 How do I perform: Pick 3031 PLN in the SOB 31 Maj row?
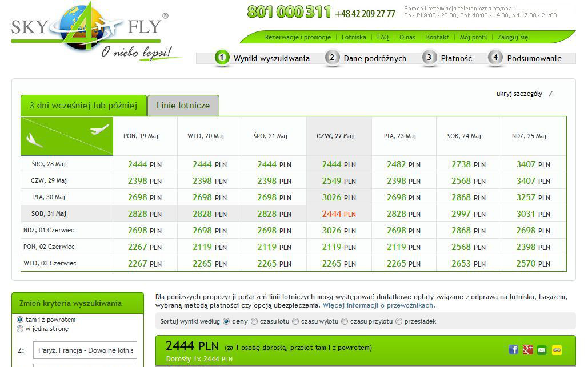click(x=533, y=214)
